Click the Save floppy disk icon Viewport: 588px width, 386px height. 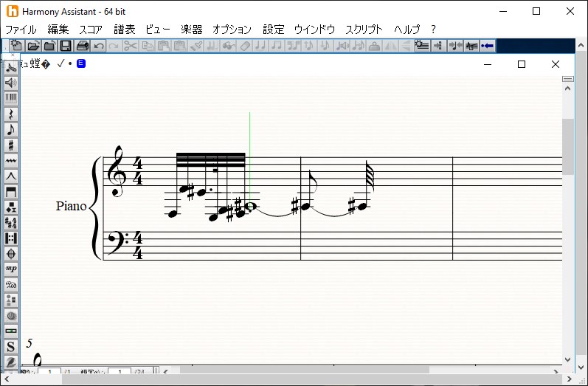tap(66, 46)
